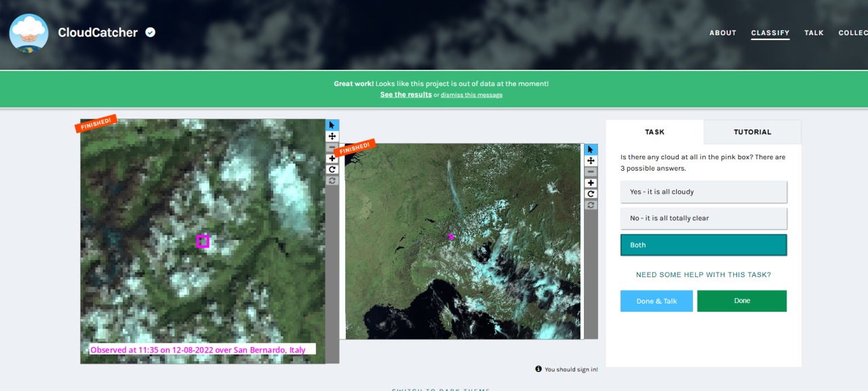Image resolution: width=868 pixels, height=391 pixels.
Task: Reset view on right wide-view image toolbar
Action: tap(591, 205)
